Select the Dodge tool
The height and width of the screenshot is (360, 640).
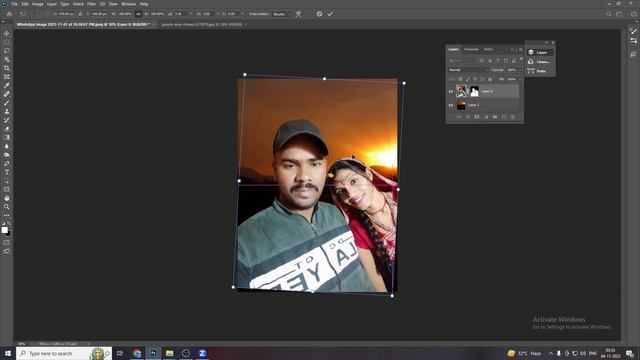click(7, 155)
